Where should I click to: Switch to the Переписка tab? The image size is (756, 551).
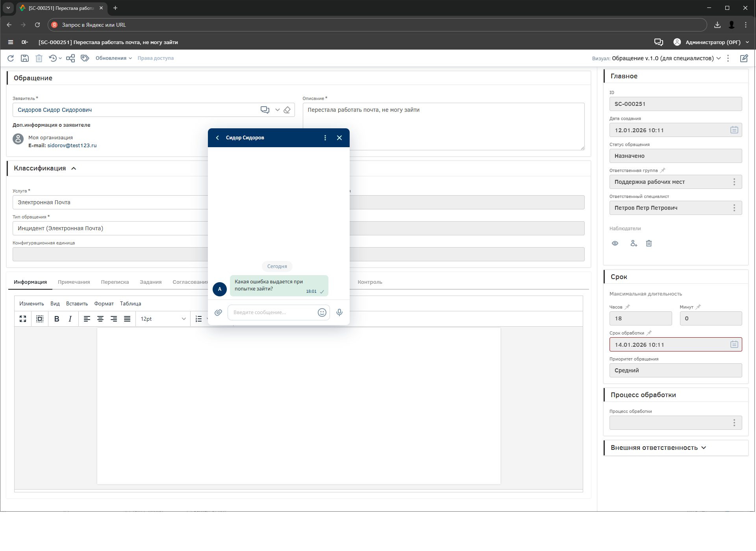tap(115, 282)
